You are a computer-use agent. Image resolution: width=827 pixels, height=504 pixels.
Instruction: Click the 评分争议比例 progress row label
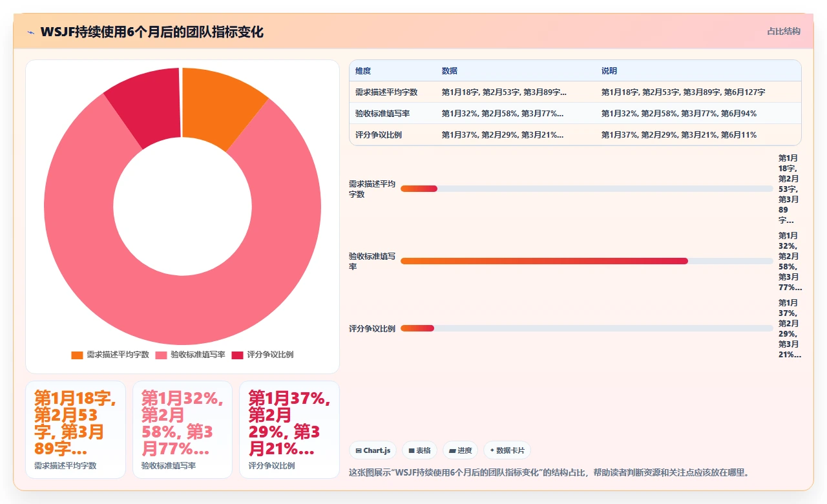(372, 328)
